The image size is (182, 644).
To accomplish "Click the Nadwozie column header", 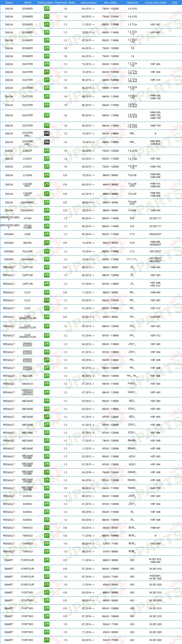I will [x=133, y=3].
